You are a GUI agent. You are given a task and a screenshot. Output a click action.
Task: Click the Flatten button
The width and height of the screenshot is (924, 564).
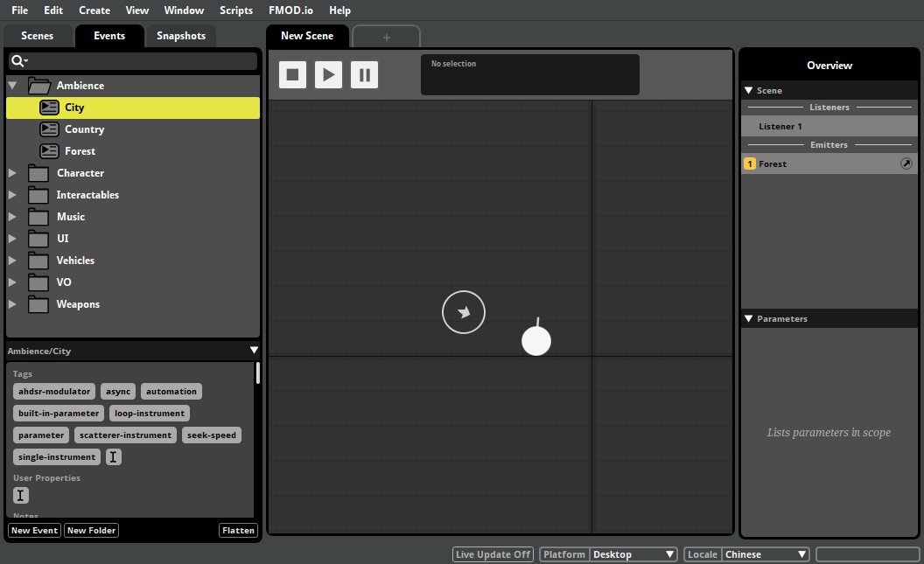[x=238, y=530]
